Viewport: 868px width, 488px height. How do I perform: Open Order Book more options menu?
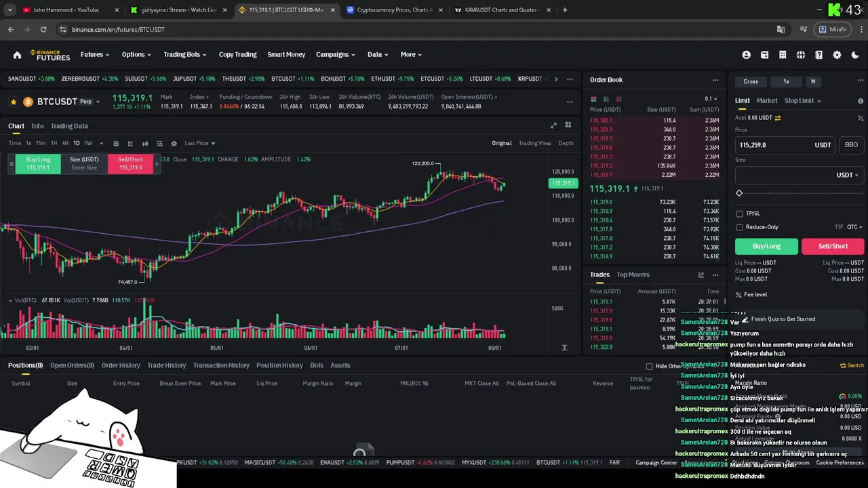point(715,80)
